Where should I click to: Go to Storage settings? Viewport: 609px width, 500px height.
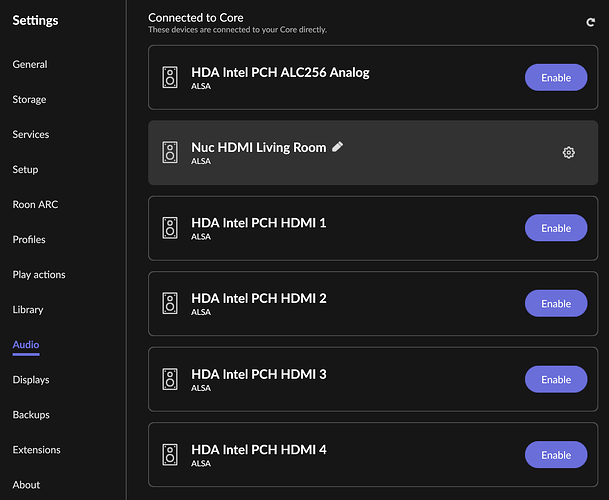pyautogui.click(x=30, y=99)
